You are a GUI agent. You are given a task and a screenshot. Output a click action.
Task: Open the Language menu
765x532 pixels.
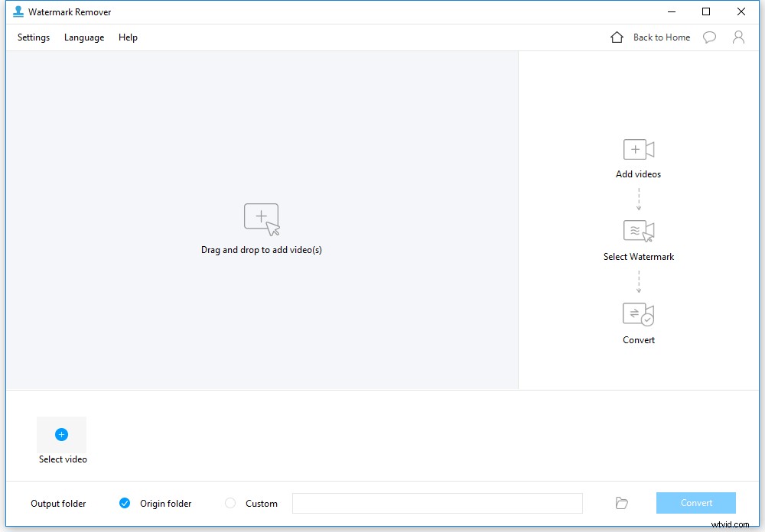(83, 37)
